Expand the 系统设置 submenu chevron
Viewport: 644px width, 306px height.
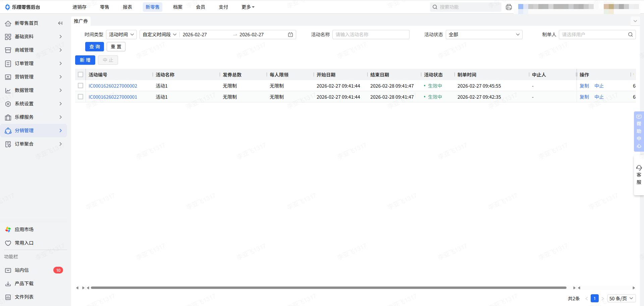point(61,104)
